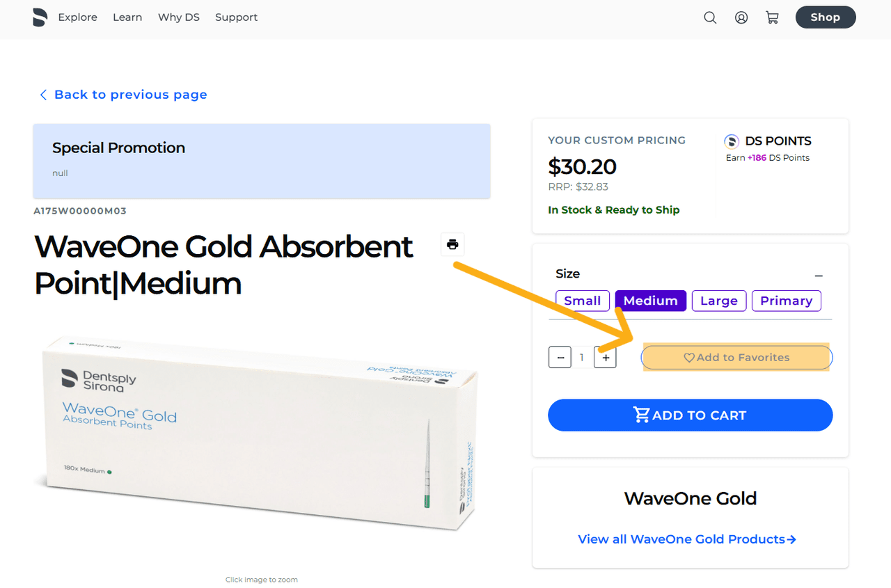
Task: Click the print product page icon
Action: click(x=452, y=244)
